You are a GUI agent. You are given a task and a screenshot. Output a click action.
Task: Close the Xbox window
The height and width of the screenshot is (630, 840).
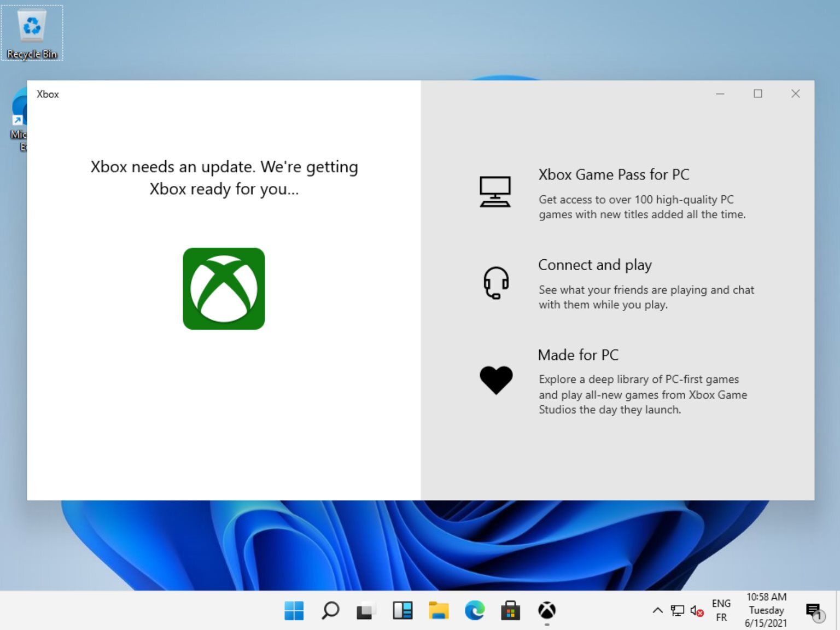coord(796,94)
